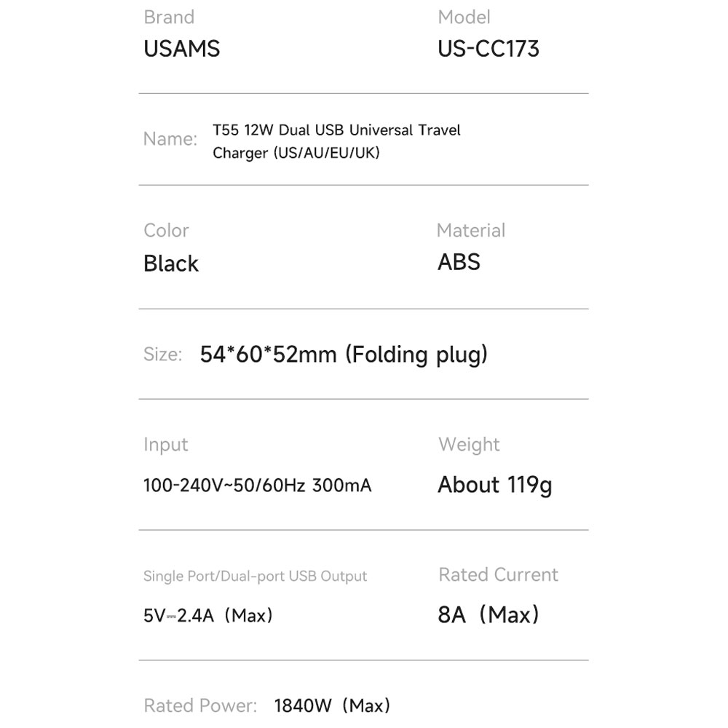Click the Model label

(x=464, y=17)
